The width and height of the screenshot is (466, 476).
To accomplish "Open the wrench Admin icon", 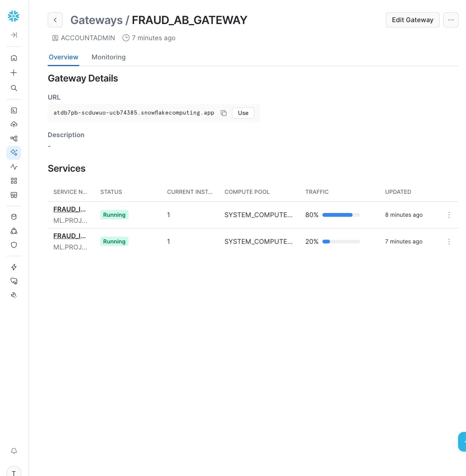I will (14, 295).
